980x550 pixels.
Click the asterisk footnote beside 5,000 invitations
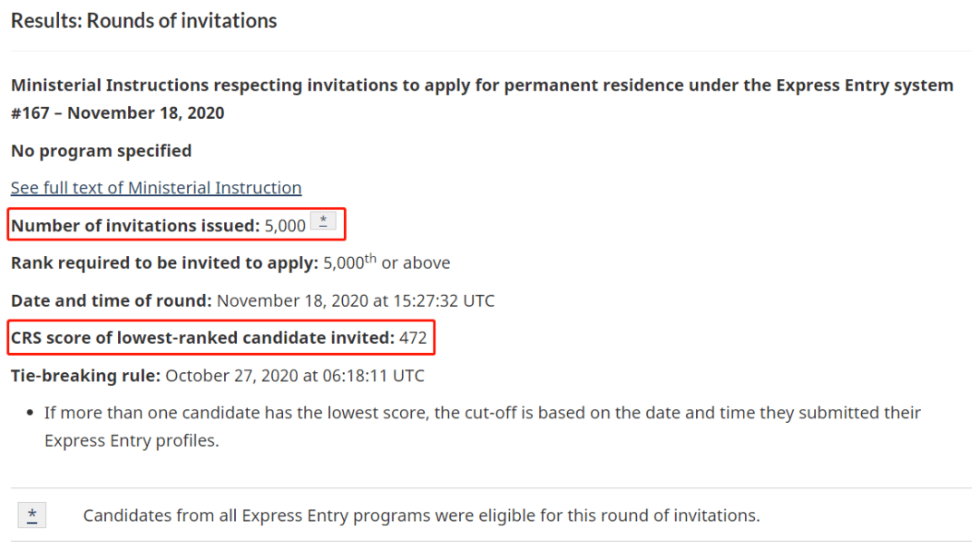coord(323,221)
